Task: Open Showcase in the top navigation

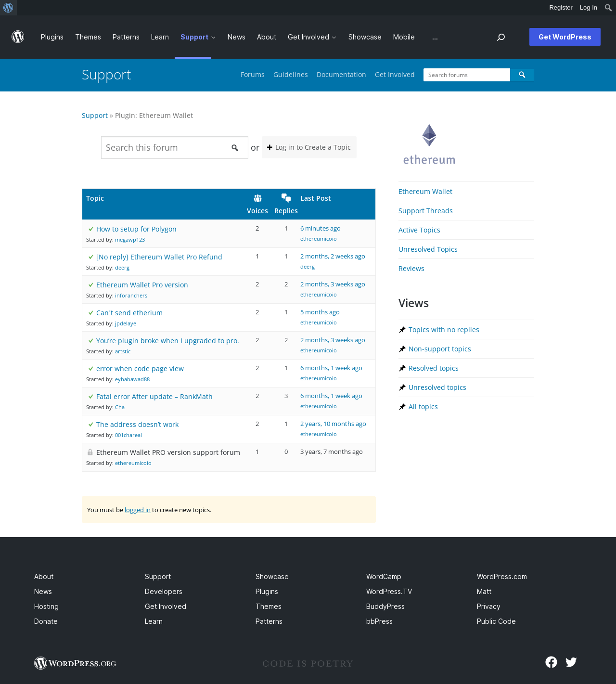Action: 365,37
